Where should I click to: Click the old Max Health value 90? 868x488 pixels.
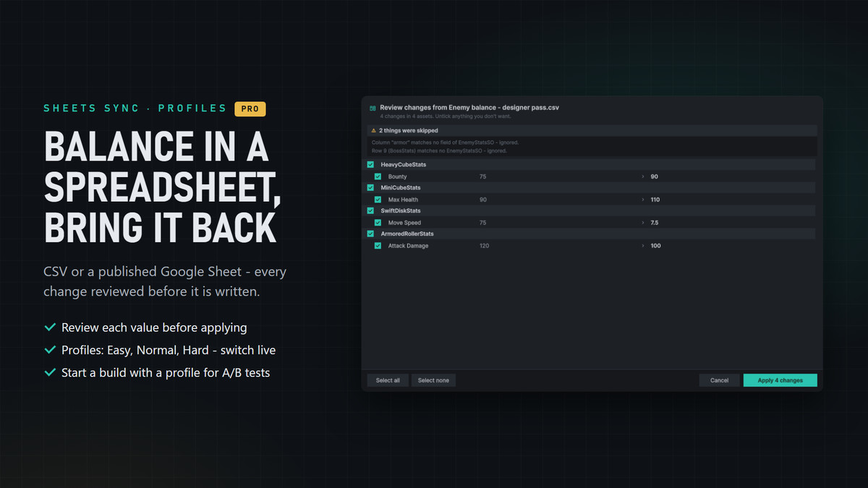pos(482,200)
